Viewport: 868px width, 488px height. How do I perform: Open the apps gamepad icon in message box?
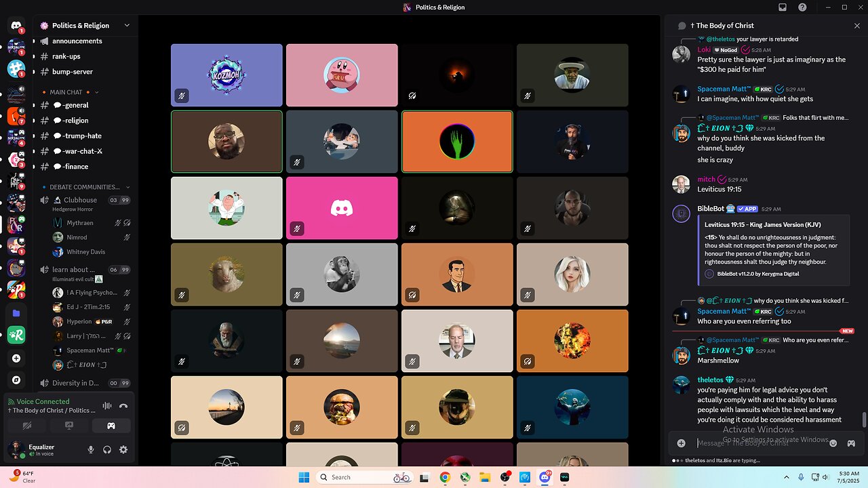851,443
